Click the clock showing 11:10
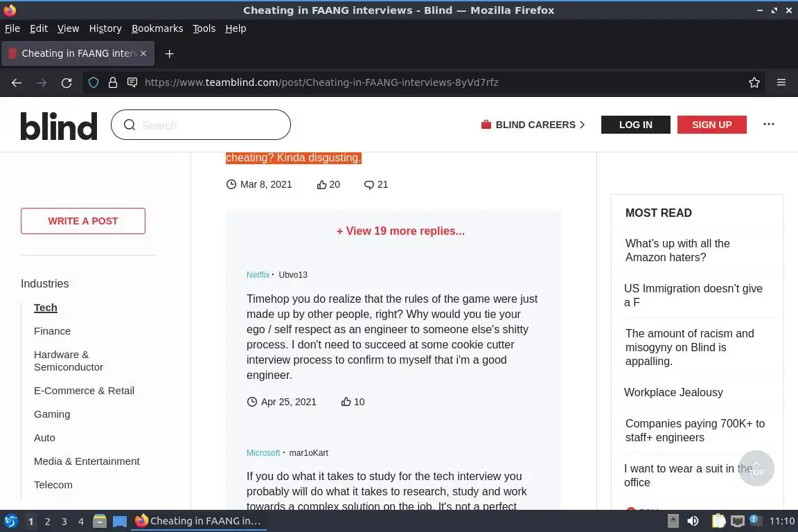The image size is (798, 532). 781,521
